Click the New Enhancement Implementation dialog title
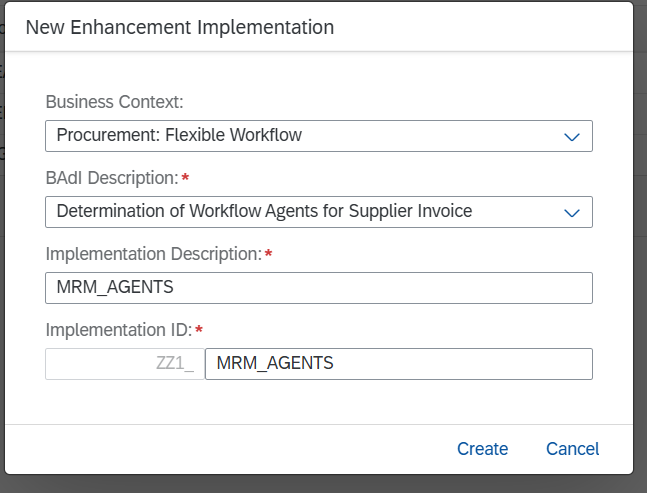Image resolution: width=647 pixels, height=493 pixels. coord(180,28)
